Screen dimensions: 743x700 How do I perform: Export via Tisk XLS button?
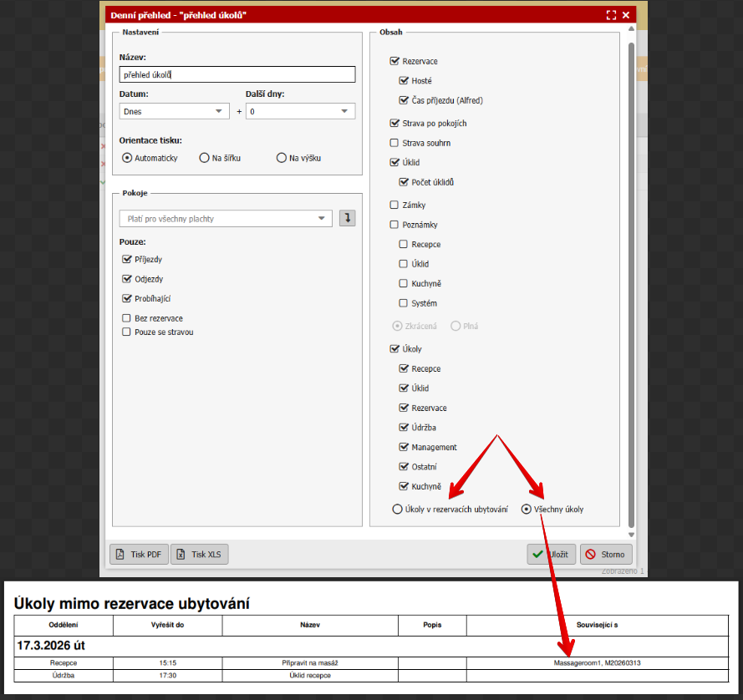(x=200, y=554)
